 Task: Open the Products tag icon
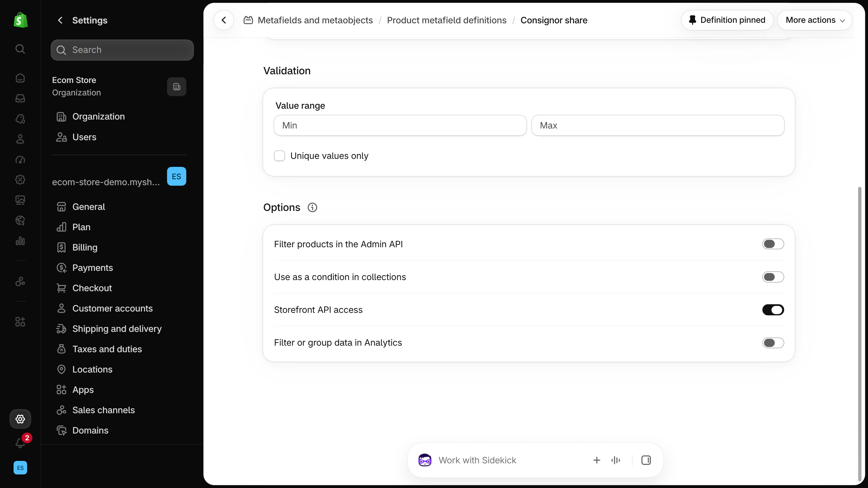click(x=20, y=118)
